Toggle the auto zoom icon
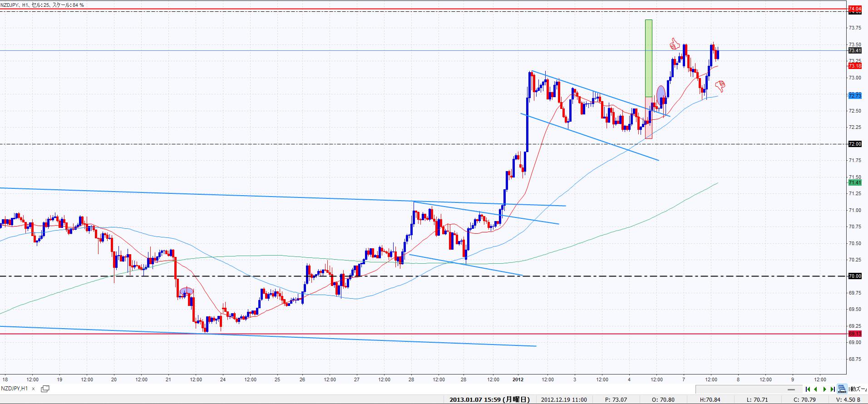Viewport: 868px width, 404px height. (842, 389)
